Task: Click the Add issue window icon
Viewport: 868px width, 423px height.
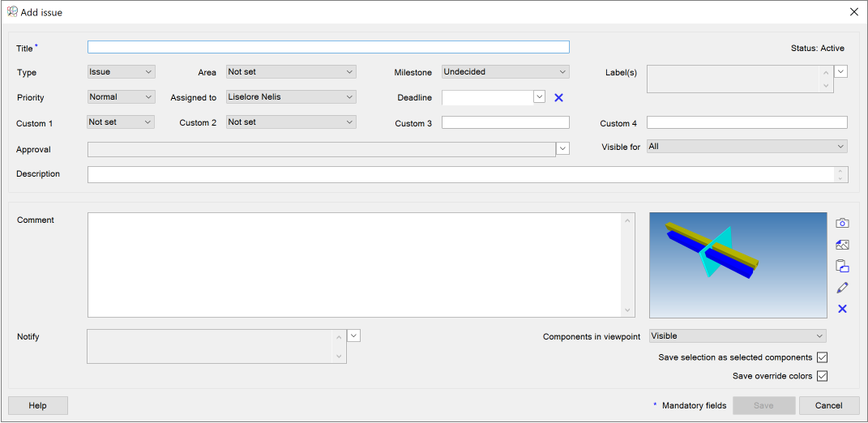Action: (x=12, y=12)
